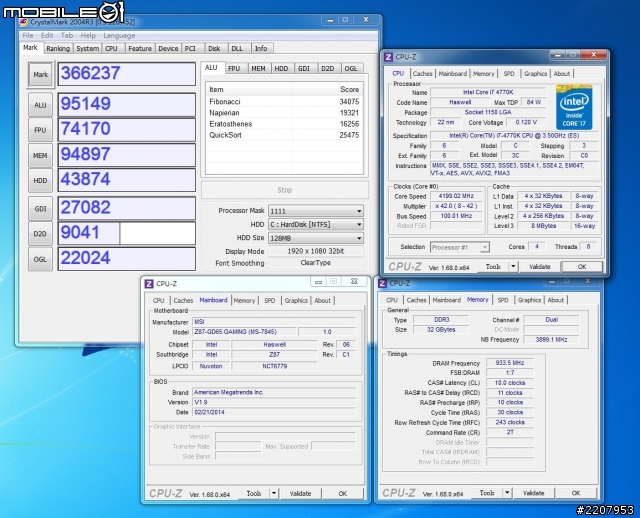Viewport: 640px width, 518px height.
Task: Switch to the System tab in CrystalMark
Action: pyautogui.click(x=87, y=49)
